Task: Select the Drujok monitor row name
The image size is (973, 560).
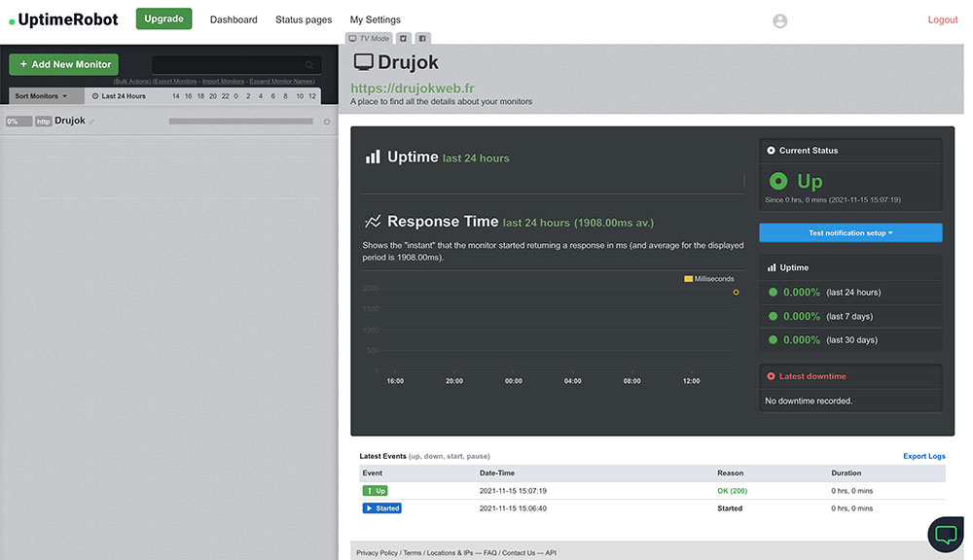Action: 69,121
